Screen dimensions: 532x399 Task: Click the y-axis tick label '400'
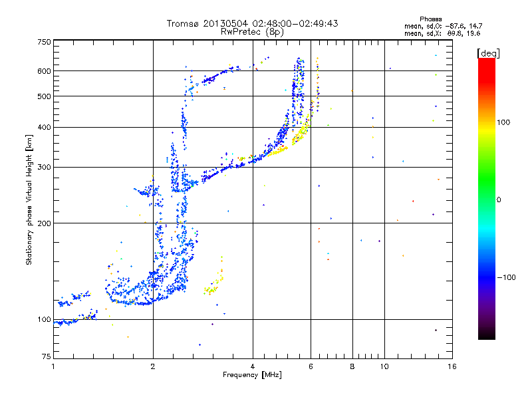point(44,128)
